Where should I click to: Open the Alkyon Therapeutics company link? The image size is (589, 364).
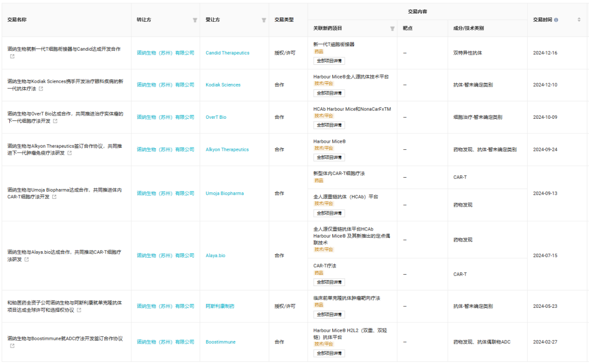click(x=227, y=149)
